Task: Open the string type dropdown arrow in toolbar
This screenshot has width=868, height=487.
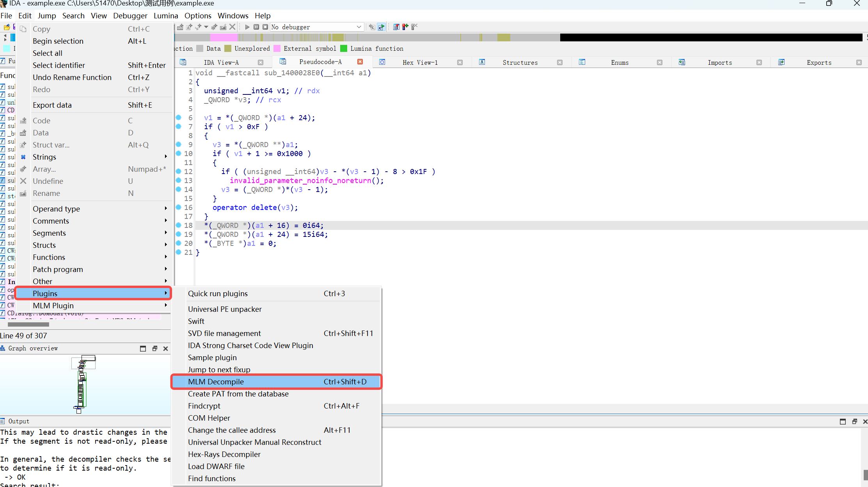Action: point(206,27)
